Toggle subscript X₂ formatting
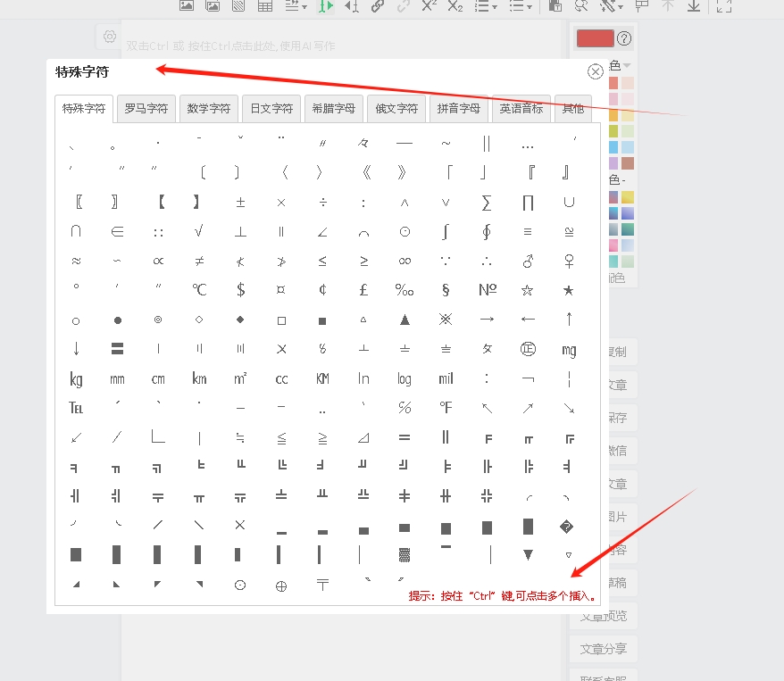The image size is (784, 681). 455,5
